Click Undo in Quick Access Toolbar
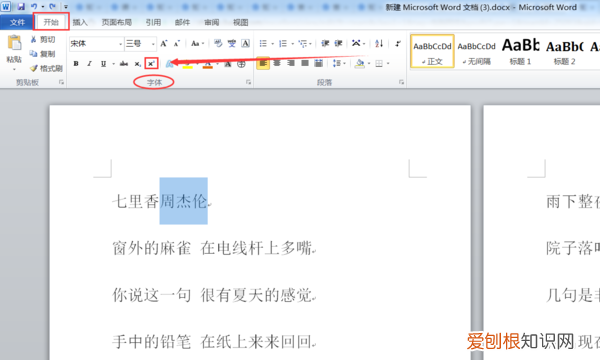Screen dimensions: 600x360 tap(34, 7)
